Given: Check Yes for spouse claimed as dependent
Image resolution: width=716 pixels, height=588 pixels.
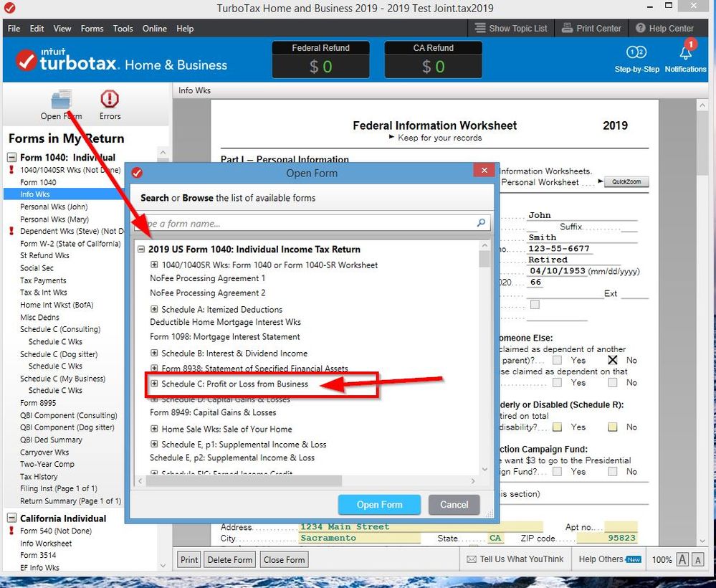Looking at the screenshot, I should tap(557, 382).
